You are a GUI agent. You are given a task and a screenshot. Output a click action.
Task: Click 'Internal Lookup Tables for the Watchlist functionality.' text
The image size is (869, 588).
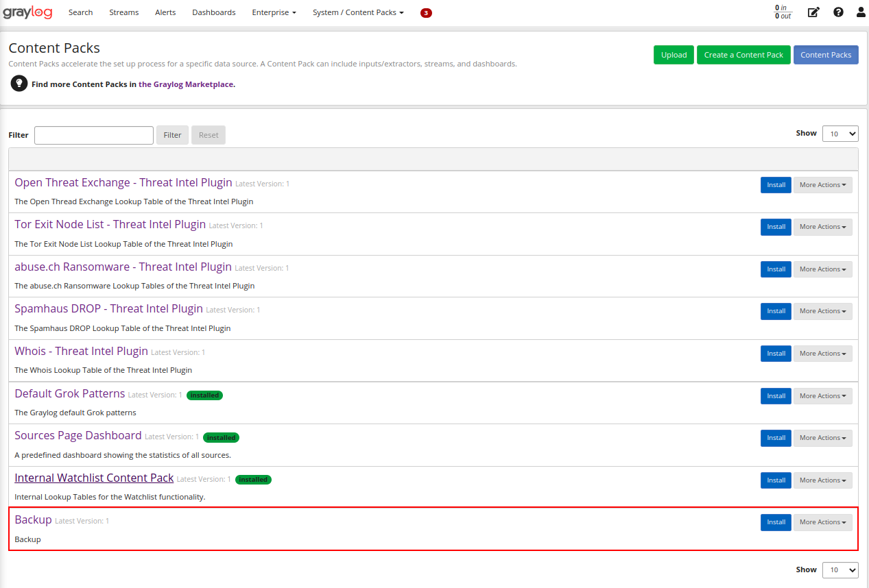(110, 497)
